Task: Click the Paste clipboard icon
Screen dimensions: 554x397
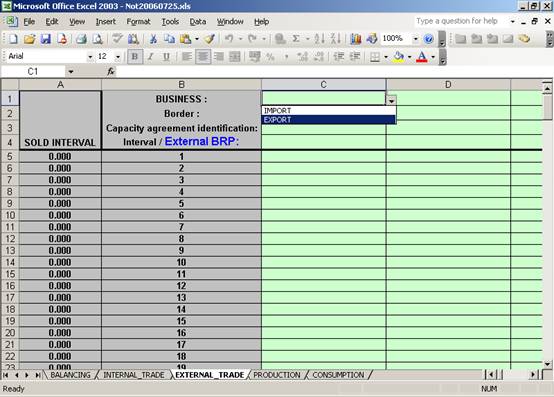Action: tap(185, 39)
